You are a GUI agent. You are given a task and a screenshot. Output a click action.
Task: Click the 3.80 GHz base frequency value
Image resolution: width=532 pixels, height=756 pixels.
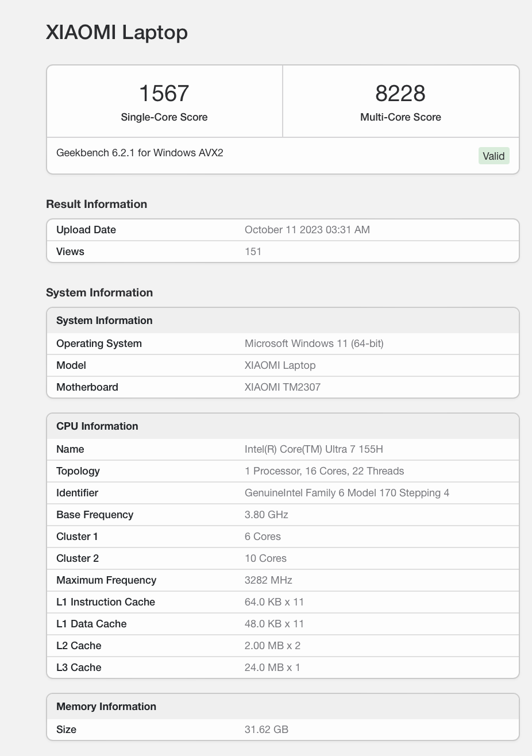(266, 515)
